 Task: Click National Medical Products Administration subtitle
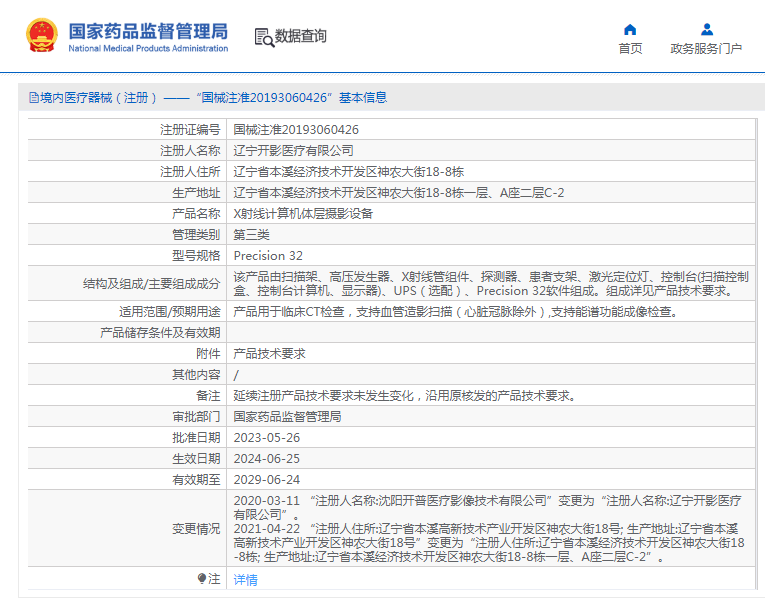tap(148, 48)
